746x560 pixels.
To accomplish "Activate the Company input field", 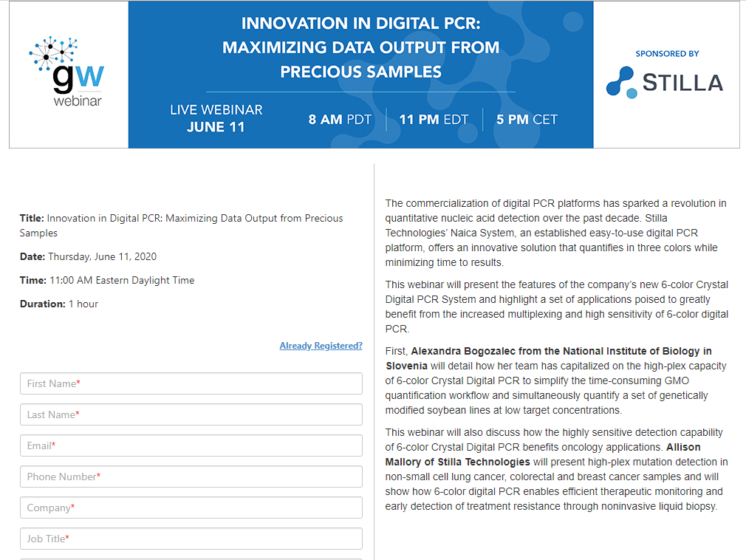I will point(191,508).
